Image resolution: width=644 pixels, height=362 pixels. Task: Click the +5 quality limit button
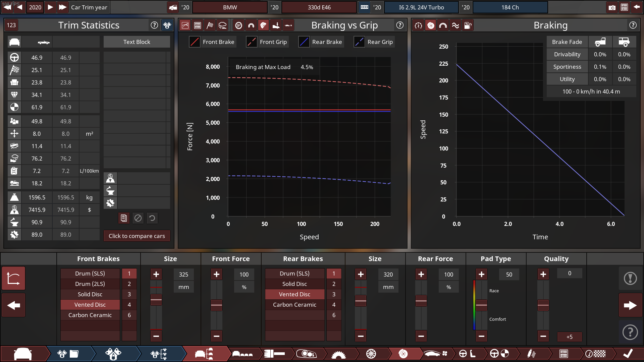[570, 337]
